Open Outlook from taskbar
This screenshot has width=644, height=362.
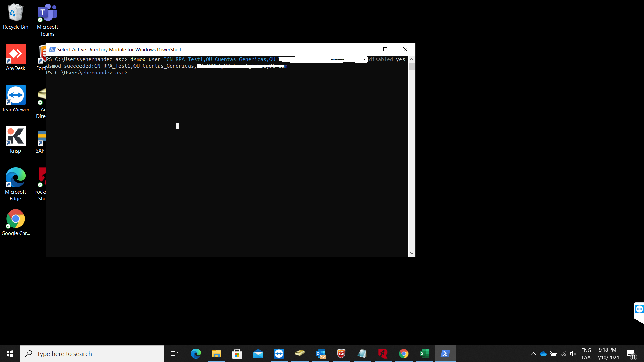(321, 354)
